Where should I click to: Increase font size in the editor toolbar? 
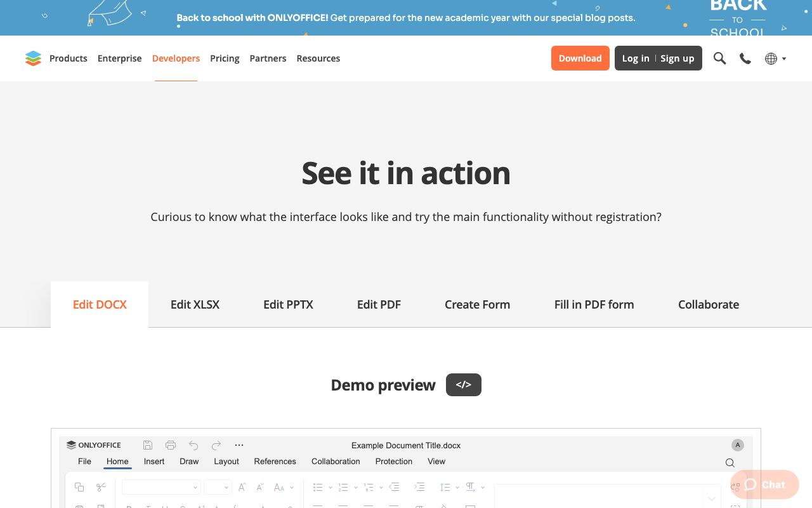(242, 487)
